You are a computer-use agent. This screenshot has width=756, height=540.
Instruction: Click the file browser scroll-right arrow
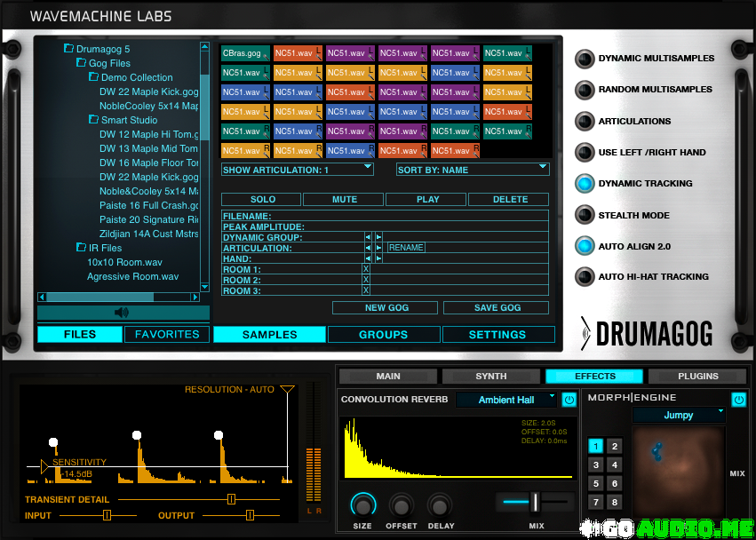coord(195,297)
